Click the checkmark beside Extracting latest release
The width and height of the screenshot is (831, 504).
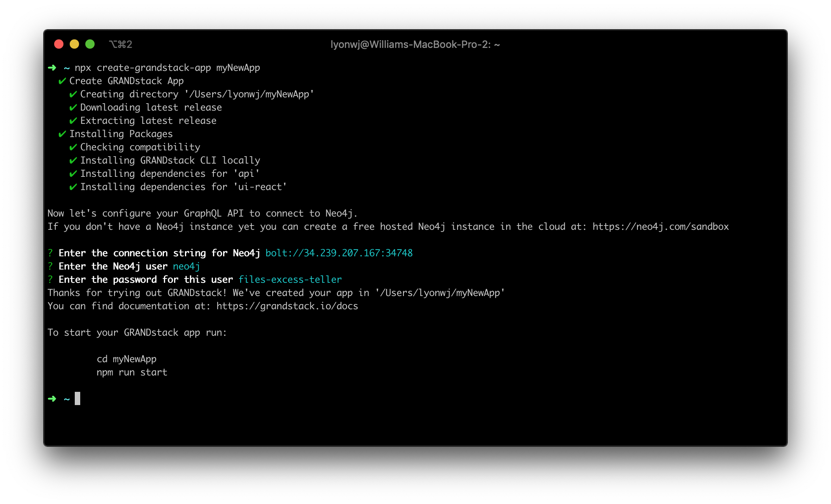point(73,121)
